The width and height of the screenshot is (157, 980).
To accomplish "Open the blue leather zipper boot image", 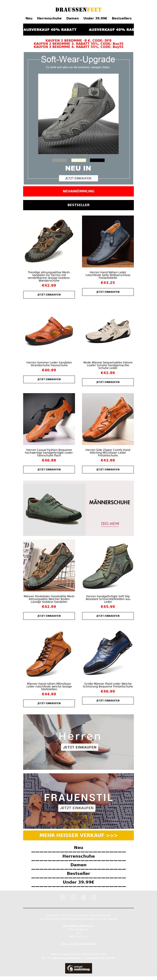I will (x=108, y=241).
